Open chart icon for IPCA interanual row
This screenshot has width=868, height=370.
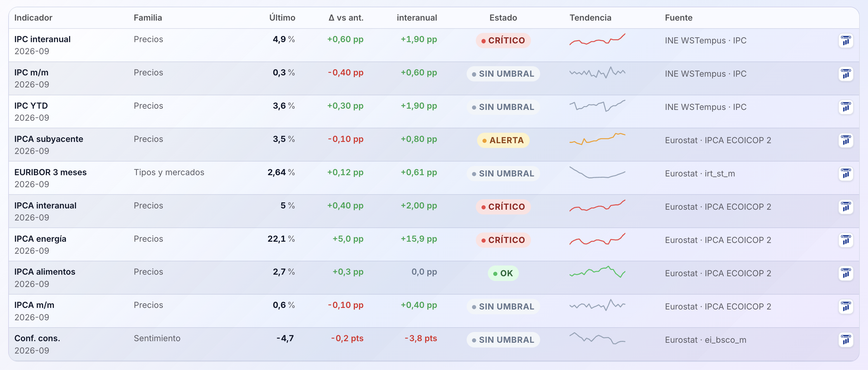(x=846, y=207)
